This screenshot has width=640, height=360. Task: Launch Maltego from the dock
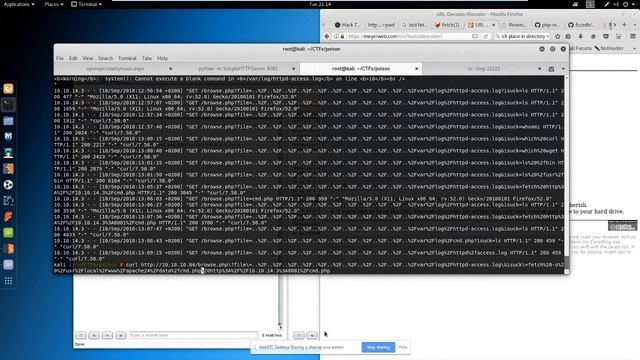click(x=8, y=200)
